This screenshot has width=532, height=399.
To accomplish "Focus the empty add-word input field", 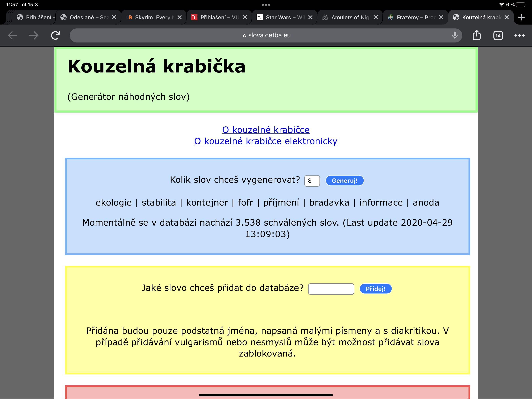I will [x=331, y=289].
